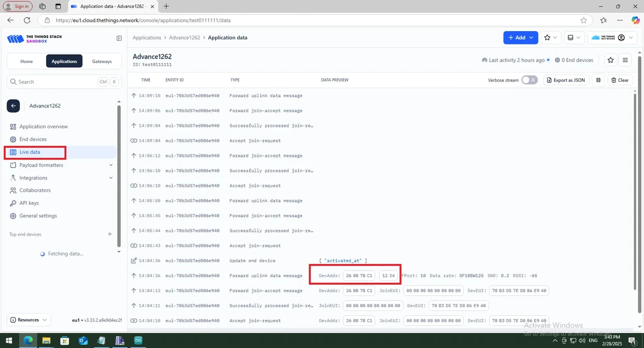Screen dimensions: 644x348
Task: Open the bookmarks star dropdown
Action: [551, 38]
